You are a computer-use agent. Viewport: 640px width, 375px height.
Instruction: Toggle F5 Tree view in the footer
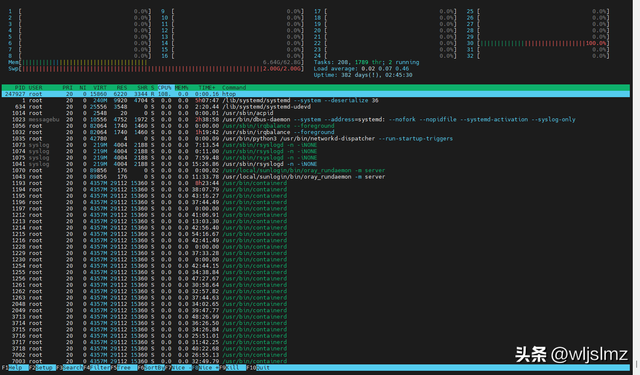[124, 368]
